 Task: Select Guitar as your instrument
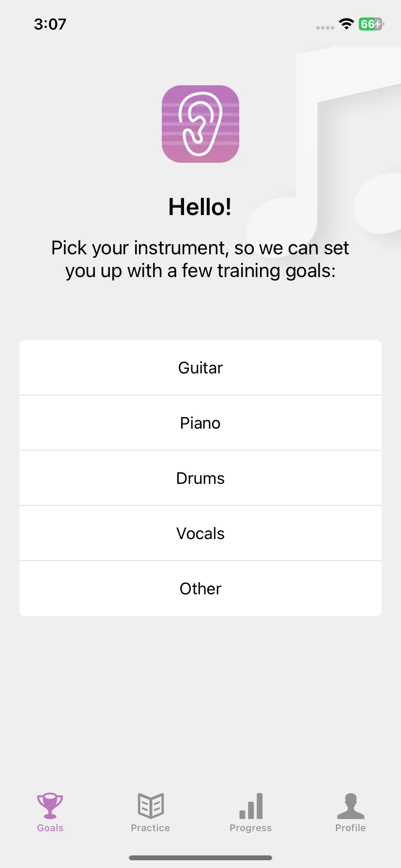[200, 368]
